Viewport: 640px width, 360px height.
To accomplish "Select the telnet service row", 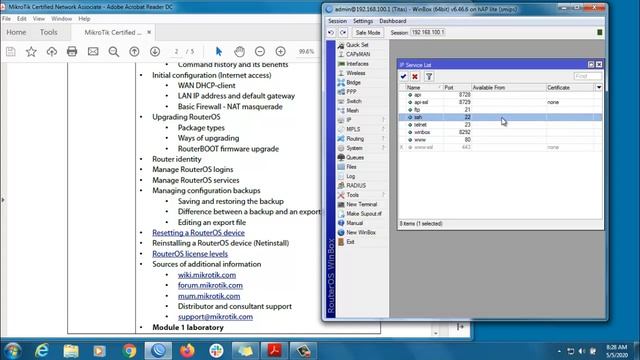I will coord(500,125).
